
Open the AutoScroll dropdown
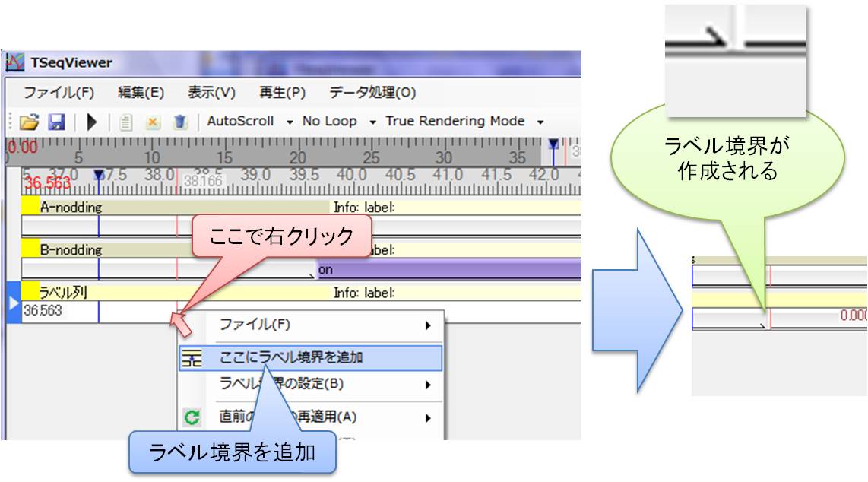(249, 121)
